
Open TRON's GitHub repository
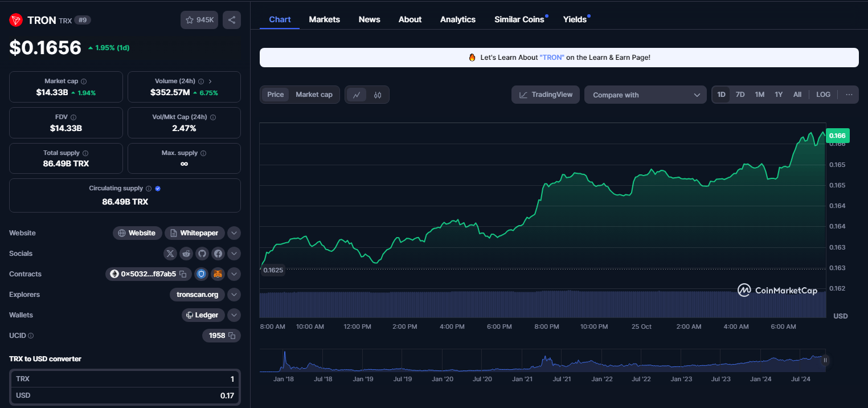click(202, 254)
